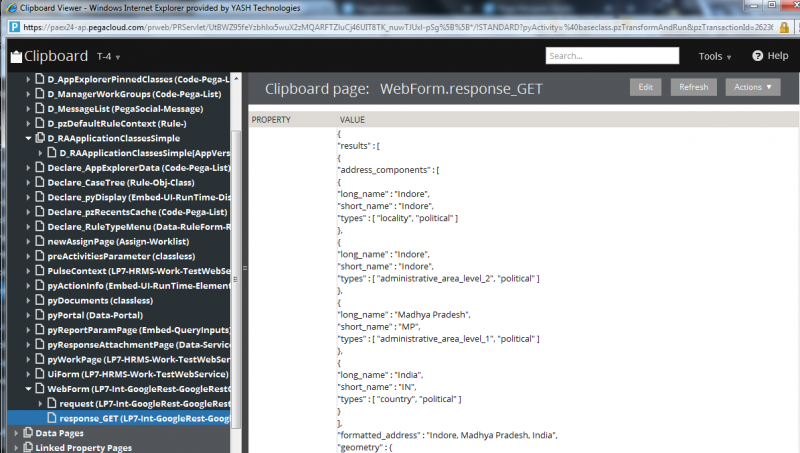Expand the Linked Property Pages group
Viewport: 800px width, 453px height.
[x=16, y=448]
